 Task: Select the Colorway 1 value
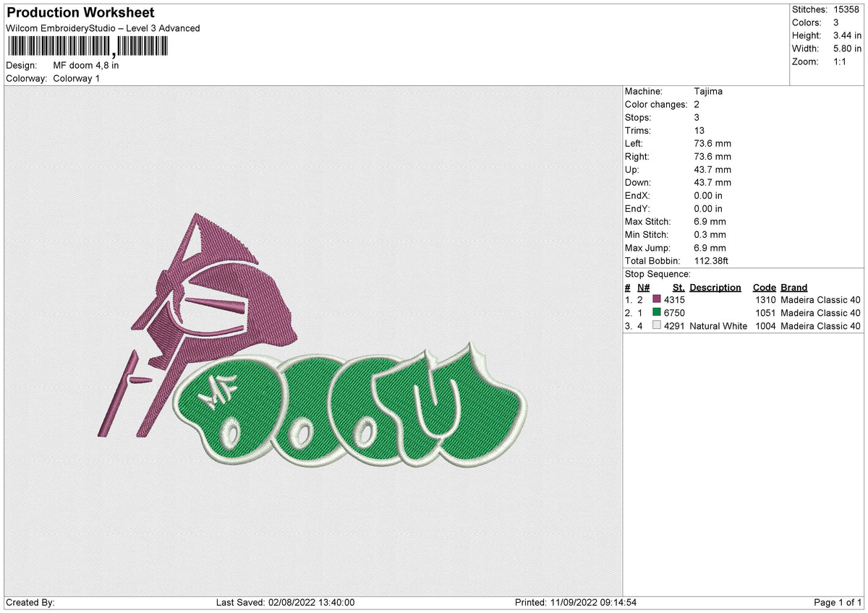(76, 78)
